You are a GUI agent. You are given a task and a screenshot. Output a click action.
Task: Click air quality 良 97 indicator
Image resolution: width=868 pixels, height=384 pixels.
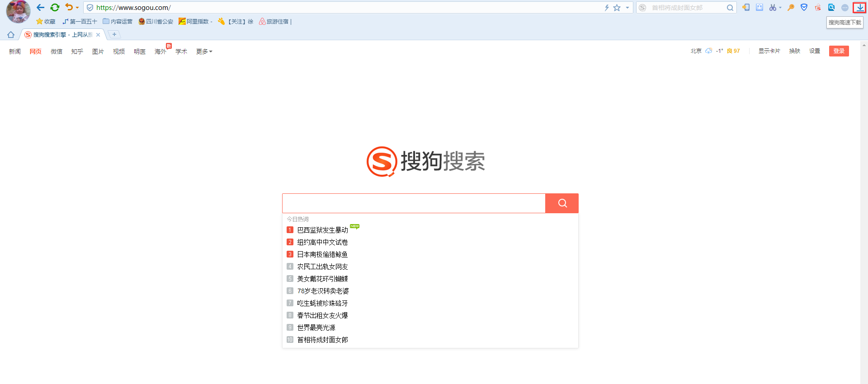[733, 51]
